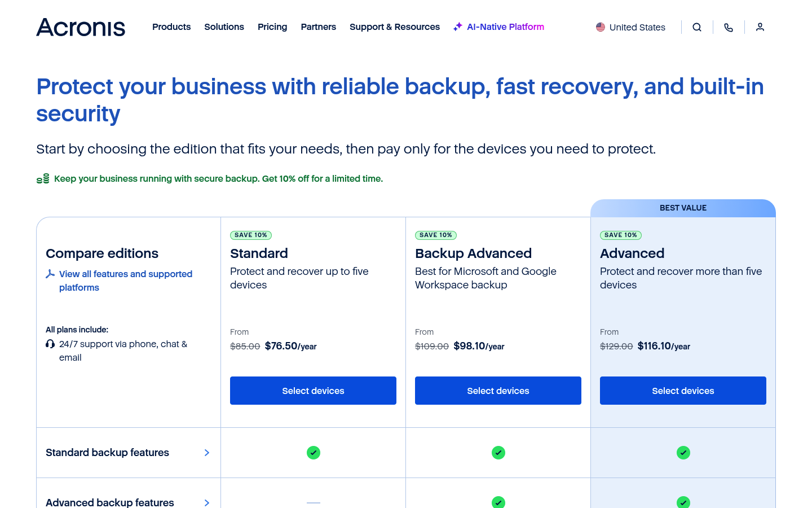The width and height of the screenshot is (812, 508).
Task: Click Standard backup features row label
Action: tap(107, 453)
